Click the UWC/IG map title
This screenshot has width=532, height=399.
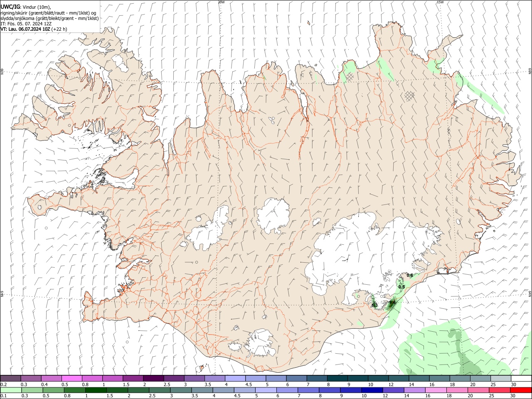[x=10, y=6]
